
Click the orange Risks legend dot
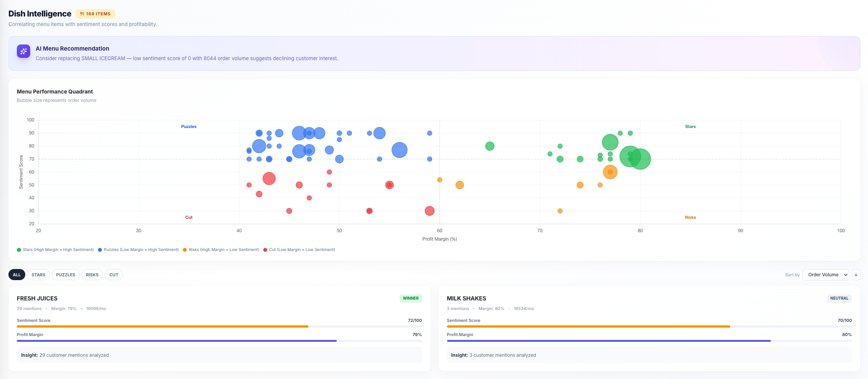185,249
